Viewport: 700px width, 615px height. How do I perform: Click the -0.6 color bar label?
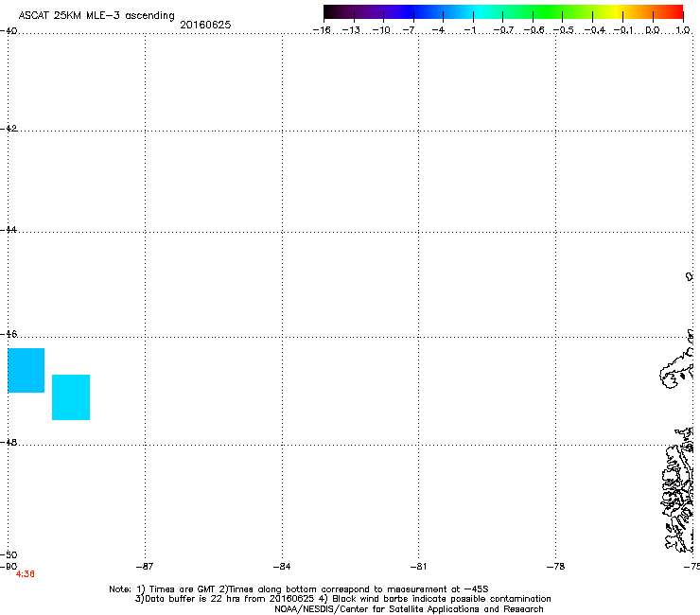coord(534,30)
